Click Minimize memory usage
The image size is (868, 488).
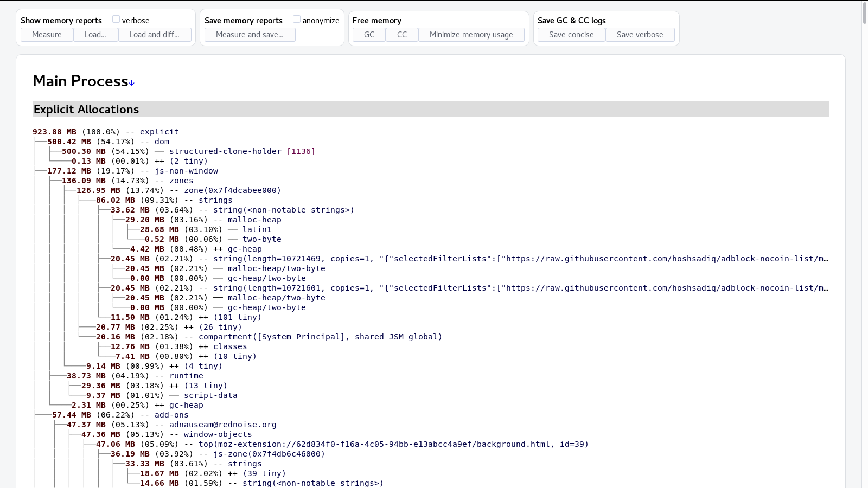[471, 34]
